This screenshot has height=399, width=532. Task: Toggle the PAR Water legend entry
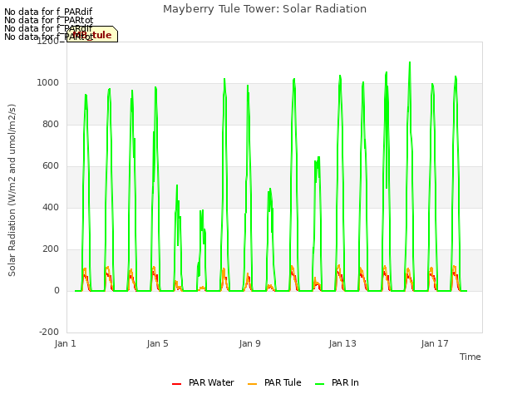point(203,382)
